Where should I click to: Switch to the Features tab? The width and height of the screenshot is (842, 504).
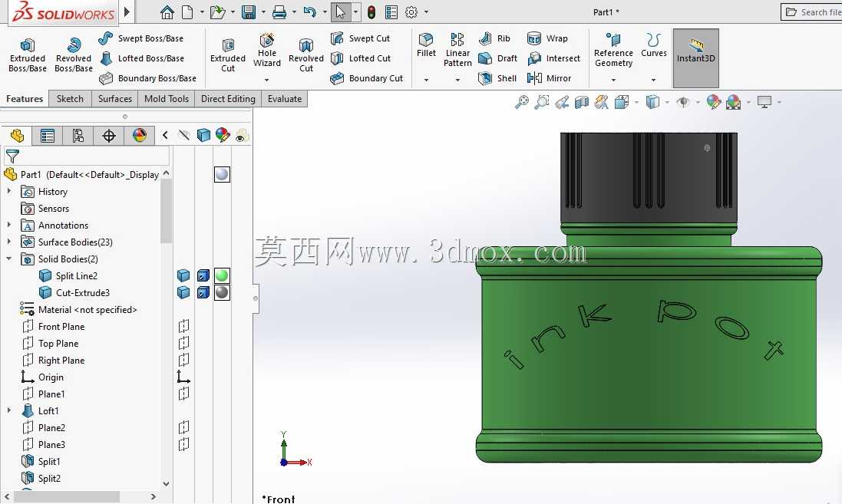[25, 99]
